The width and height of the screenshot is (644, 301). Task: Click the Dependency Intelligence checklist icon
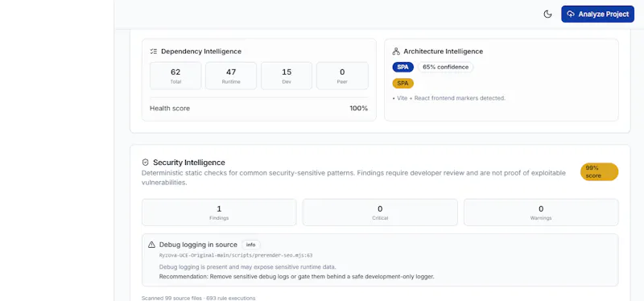point(154,52)
